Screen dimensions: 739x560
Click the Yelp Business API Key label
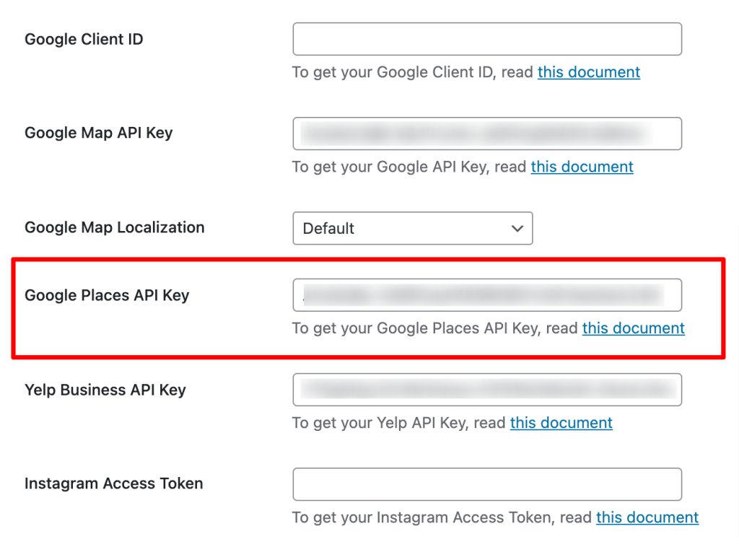pyautogui.click(x=105, y=390)
